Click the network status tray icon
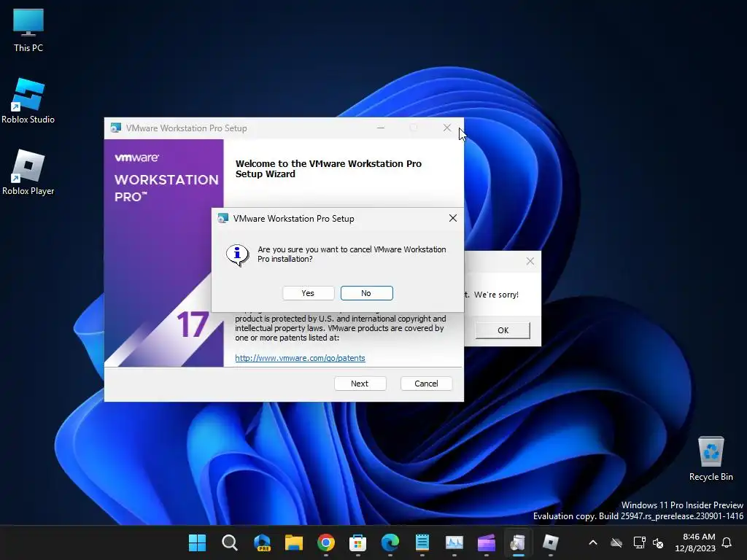 tap(639, 542)
